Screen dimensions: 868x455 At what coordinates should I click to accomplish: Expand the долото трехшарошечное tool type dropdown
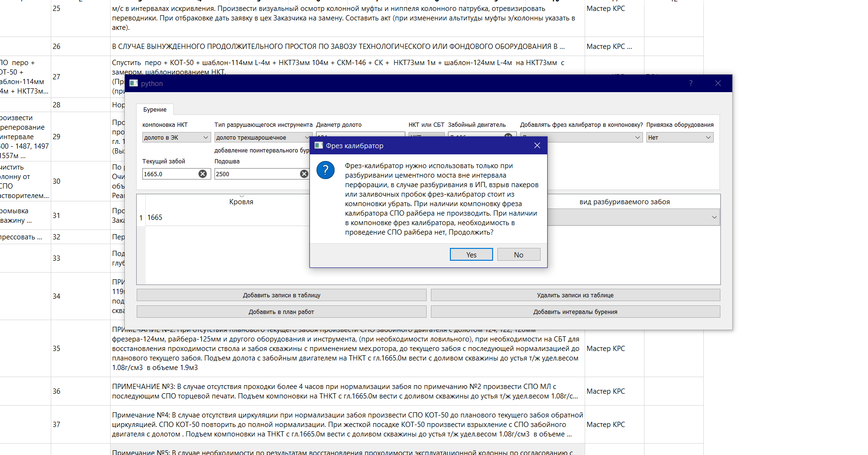click(263, 137)
